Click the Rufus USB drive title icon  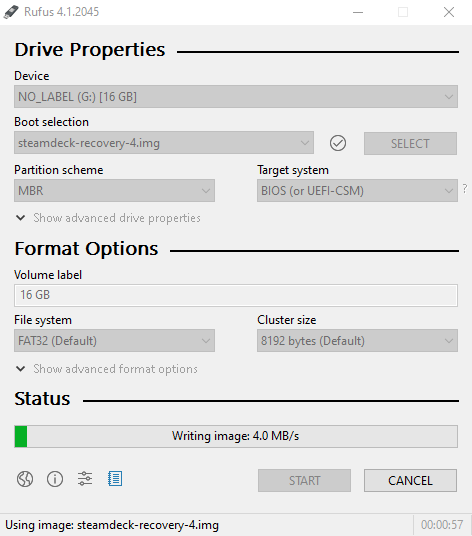click(x=11, y=12)
